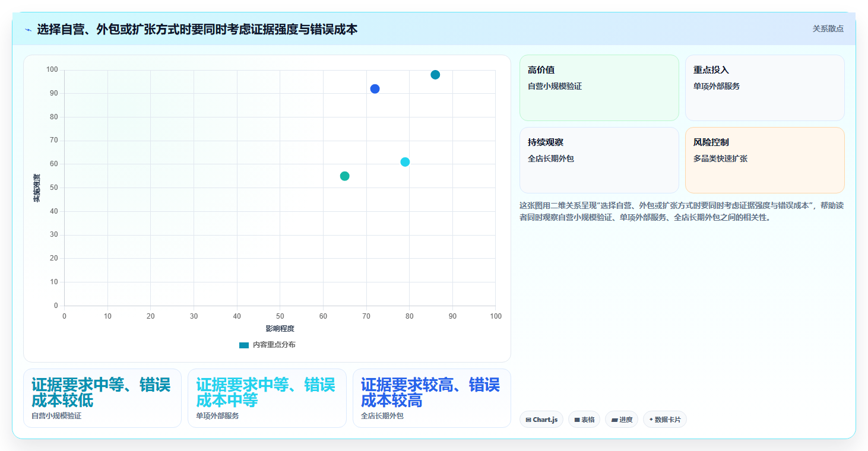868x451 pixels.
Task: Open the 风险控制 quadrant card
Action: [x=765, y=160]
